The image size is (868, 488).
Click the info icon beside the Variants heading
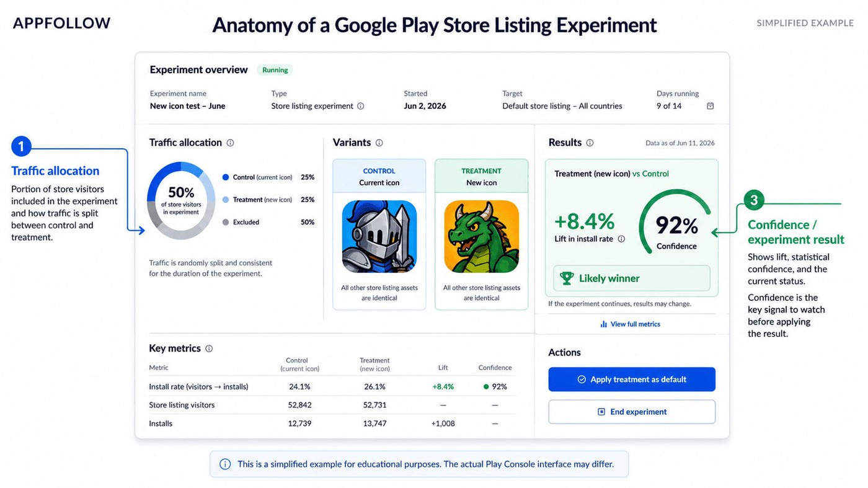379,143
